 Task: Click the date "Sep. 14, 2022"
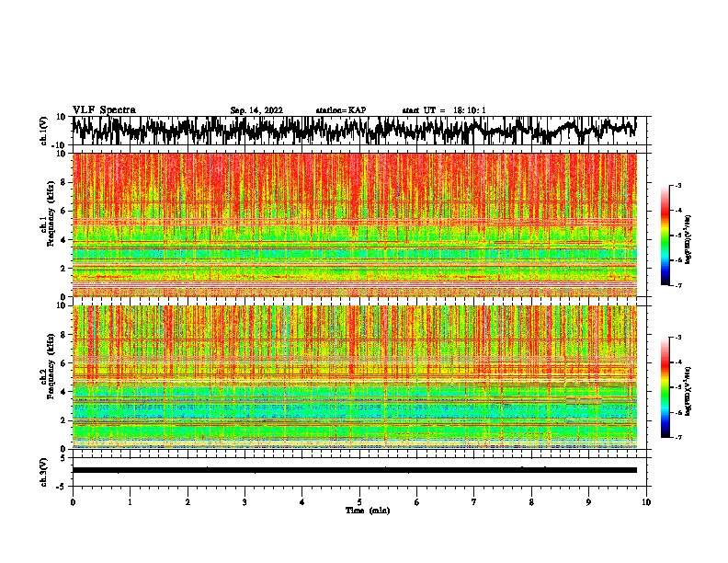click(x=256, y=110)
